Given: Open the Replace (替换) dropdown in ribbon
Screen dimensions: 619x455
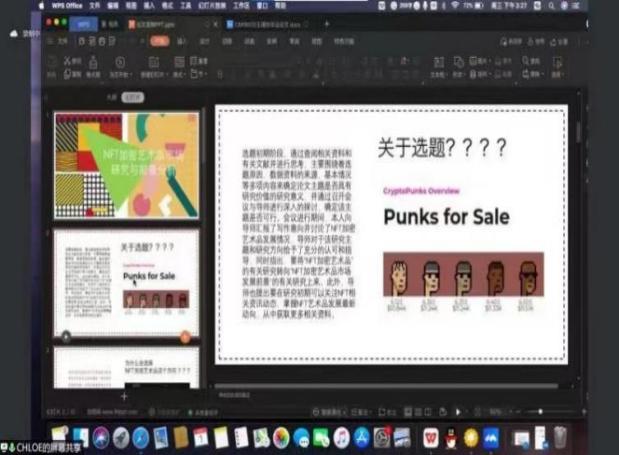Looking at the screenshot, I should coord(532,74).
